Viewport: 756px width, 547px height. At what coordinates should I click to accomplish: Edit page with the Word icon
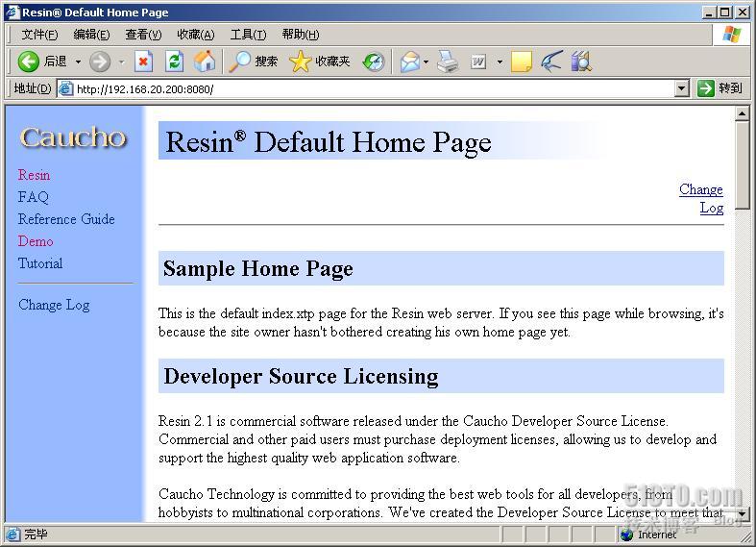coord(478,62)
